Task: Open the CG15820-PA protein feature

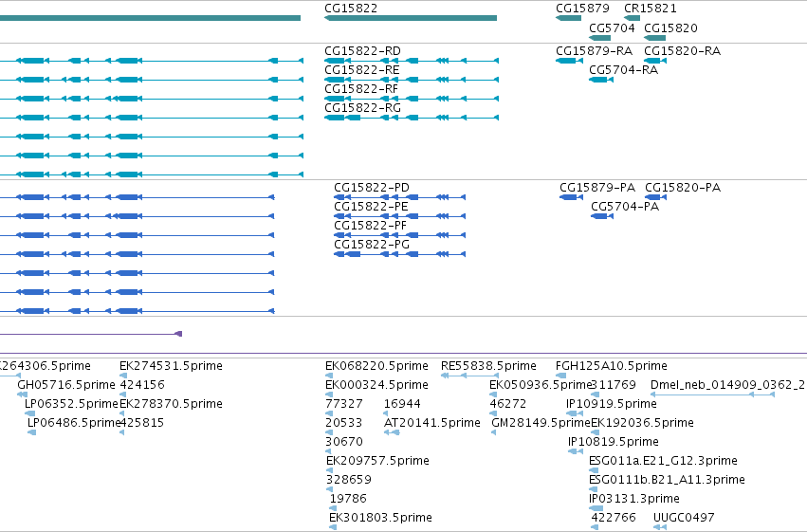Action: click(655, 197)
